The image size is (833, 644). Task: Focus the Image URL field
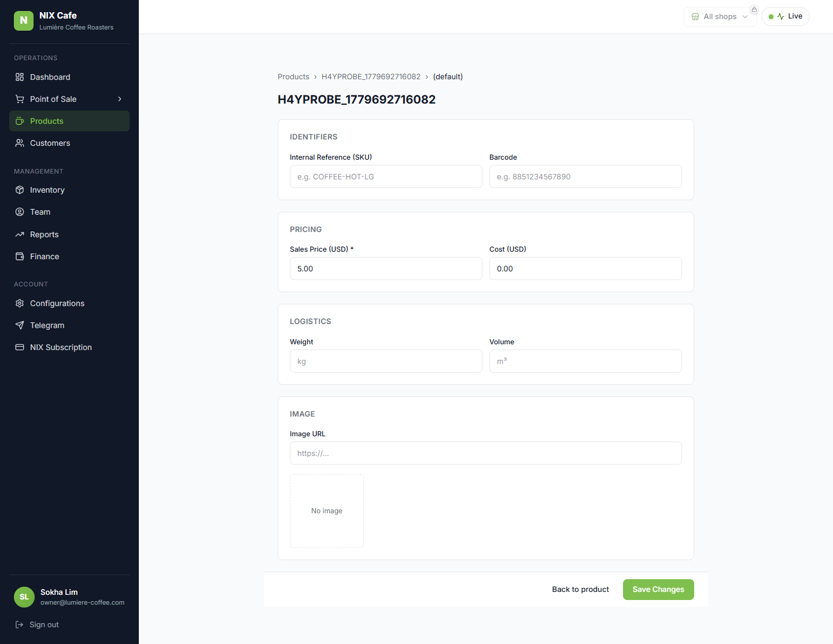pyautogui.click(x=486, y=453)
